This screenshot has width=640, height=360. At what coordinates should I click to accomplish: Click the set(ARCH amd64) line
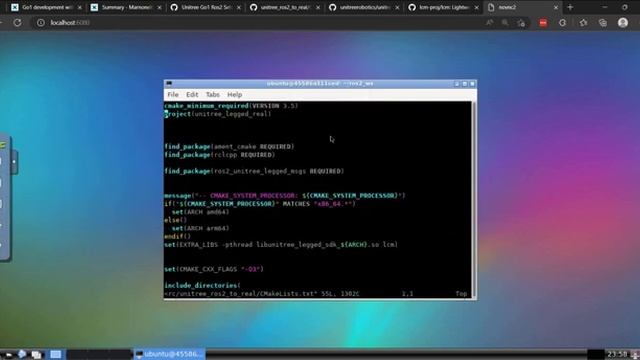coord(200,212)
